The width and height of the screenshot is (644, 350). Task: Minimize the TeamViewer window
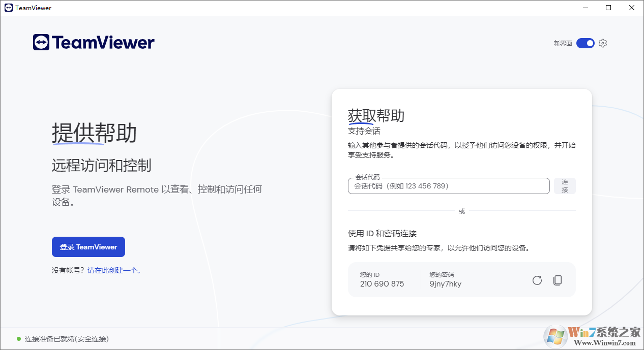586,8
